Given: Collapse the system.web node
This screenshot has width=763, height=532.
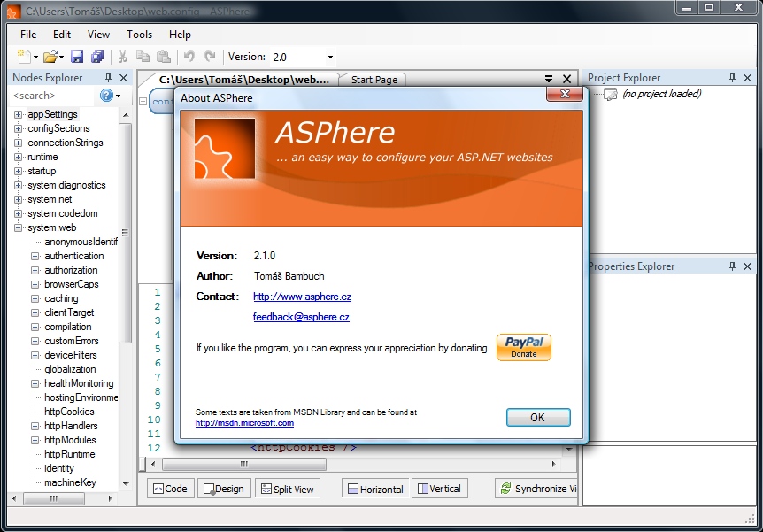Looking at the screenshot, I should pos(18,227).
